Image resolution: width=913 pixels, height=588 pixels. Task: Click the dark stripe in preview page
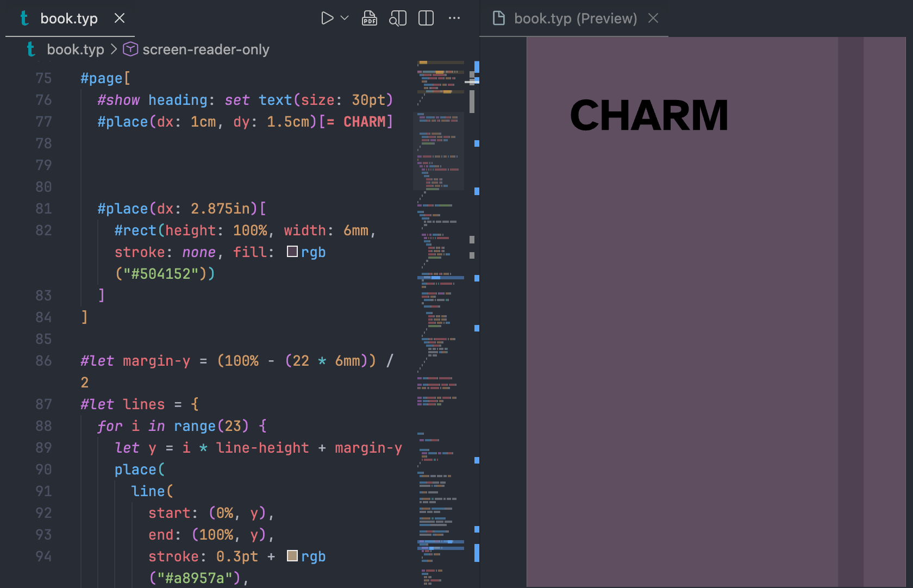pos(851,312)
